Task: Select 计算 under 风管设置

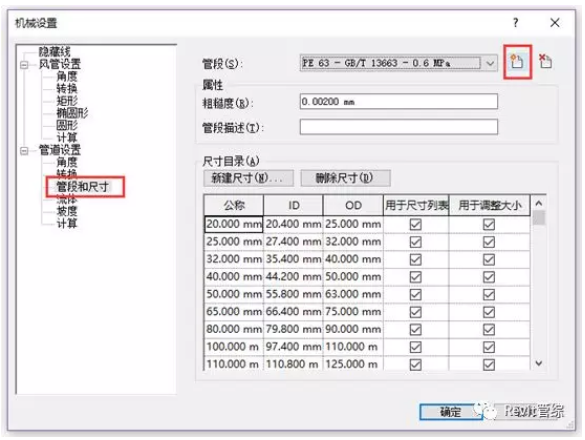Action: click(67, 137)
